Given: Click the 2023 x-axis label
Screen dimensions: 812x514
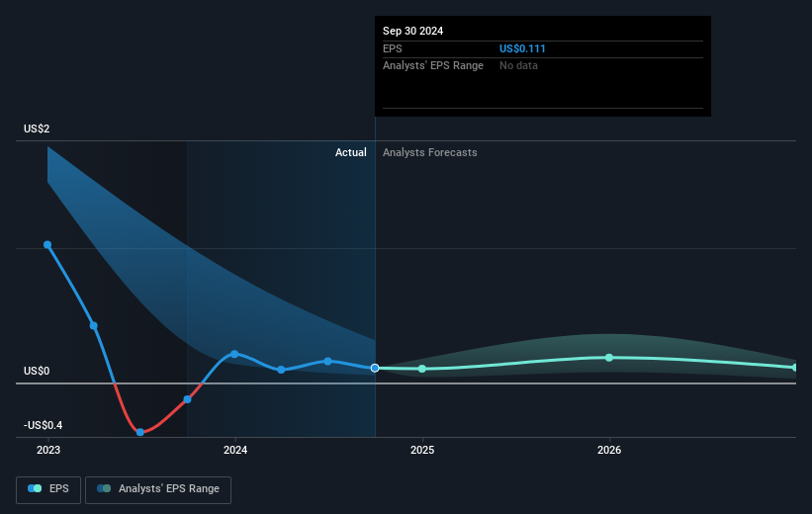Looking at the screenshot, I should 48,450.
